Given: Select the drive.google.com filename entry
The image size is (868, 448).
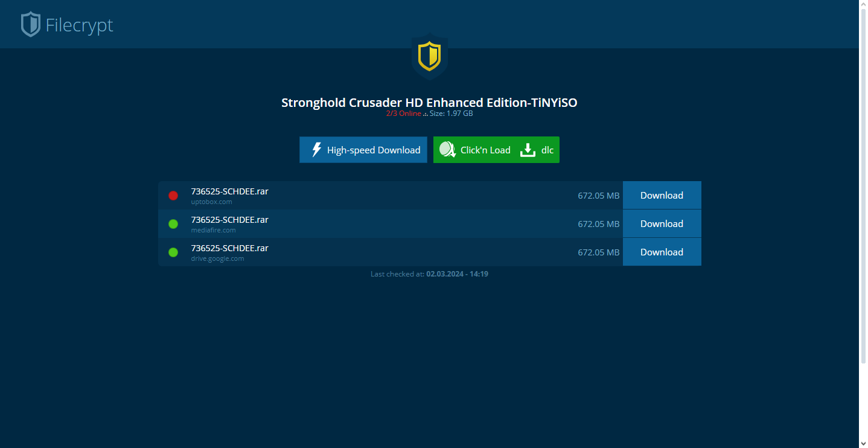Looking at the screenshot, I should click(x=229, y=248).
